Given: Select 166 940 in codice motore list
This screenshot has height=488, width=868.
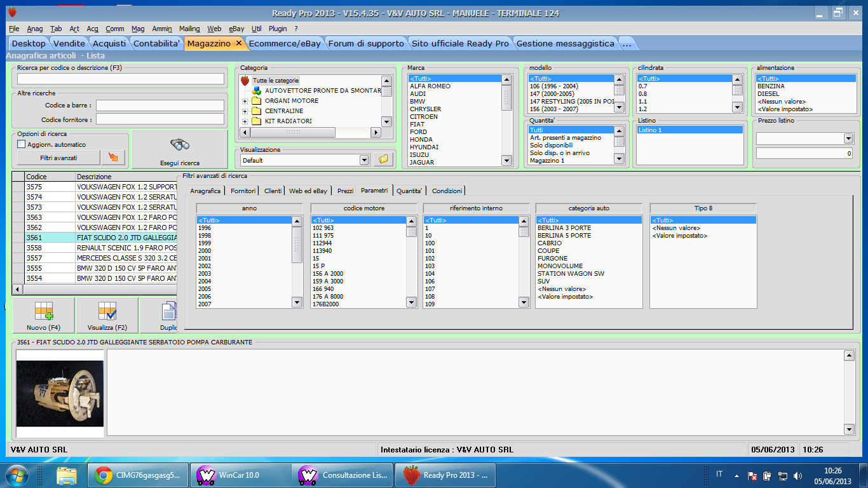Looking at the screenshot, I should click(358, 289).
